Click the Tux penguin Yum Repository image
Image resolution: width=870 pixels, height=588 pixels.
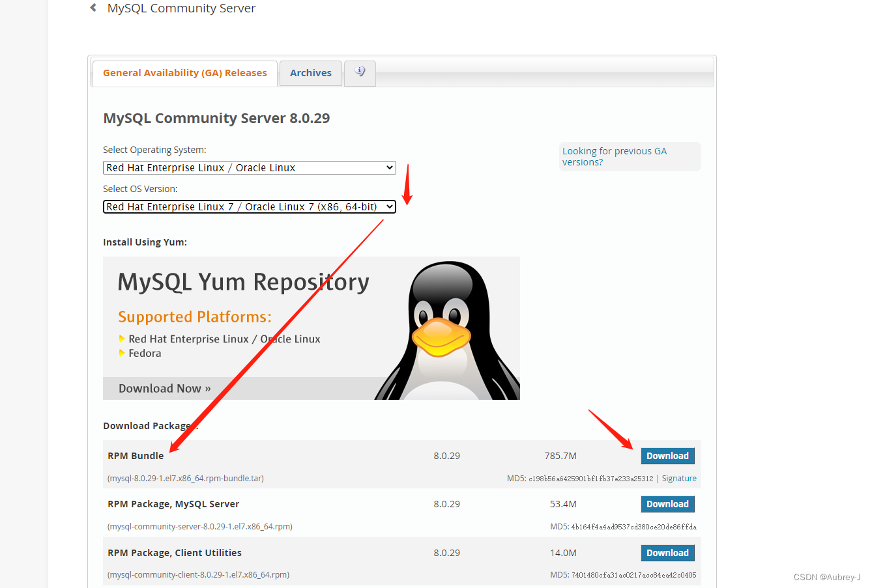312,328
